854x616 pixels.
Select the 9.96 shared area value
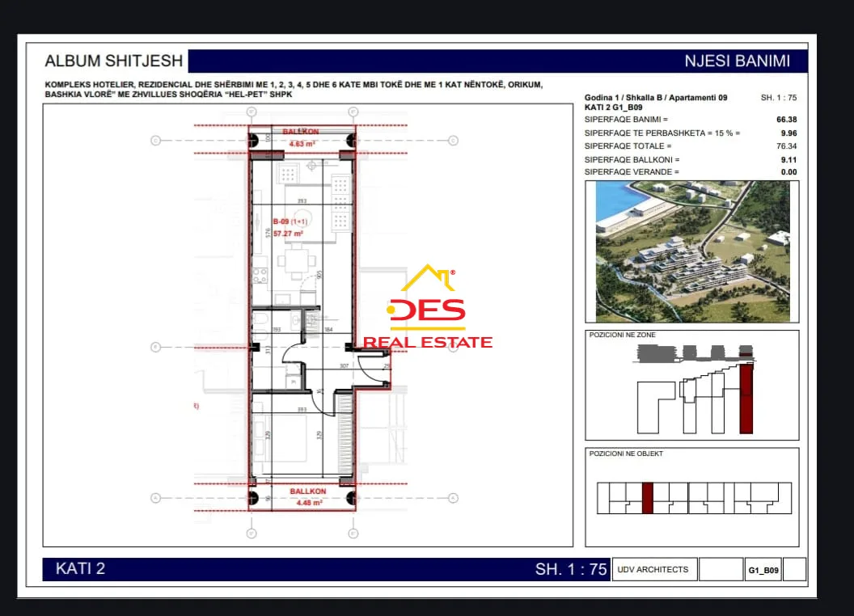point(788,133)
